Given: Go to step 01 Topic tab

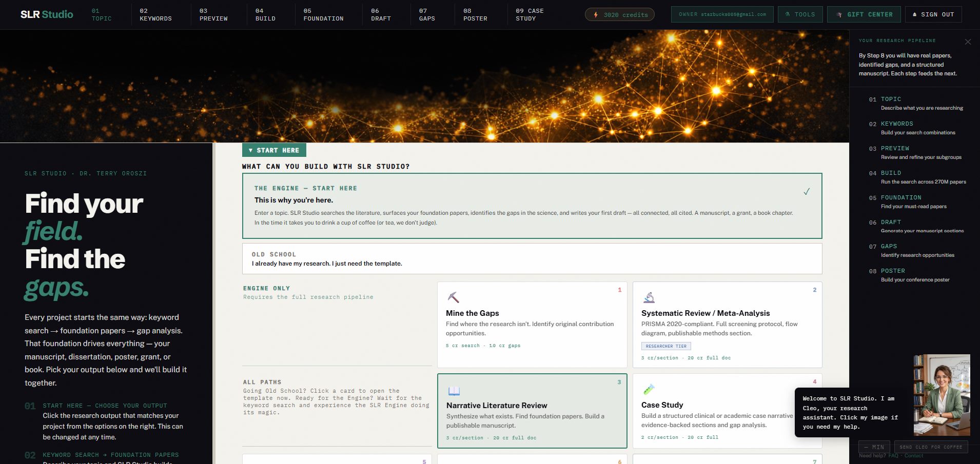Looking at the screenshot, I should click(x=102, y=14).
